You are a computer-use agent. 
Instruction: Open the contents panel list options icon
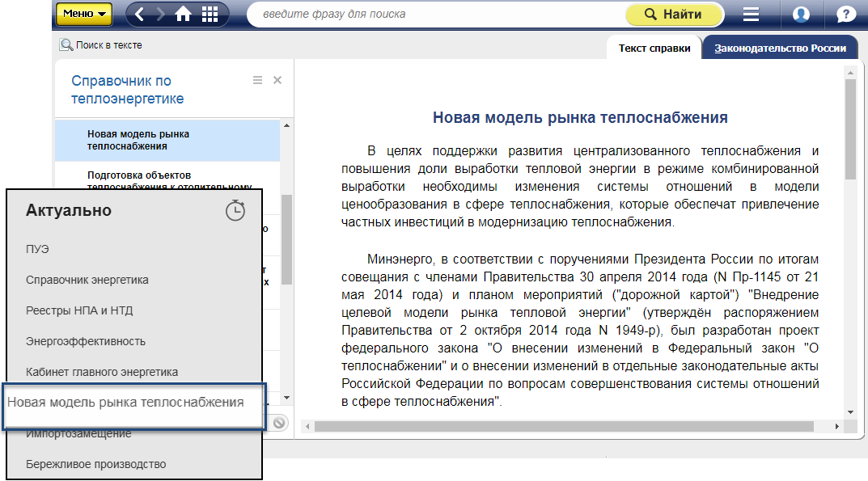pos(257,80)
